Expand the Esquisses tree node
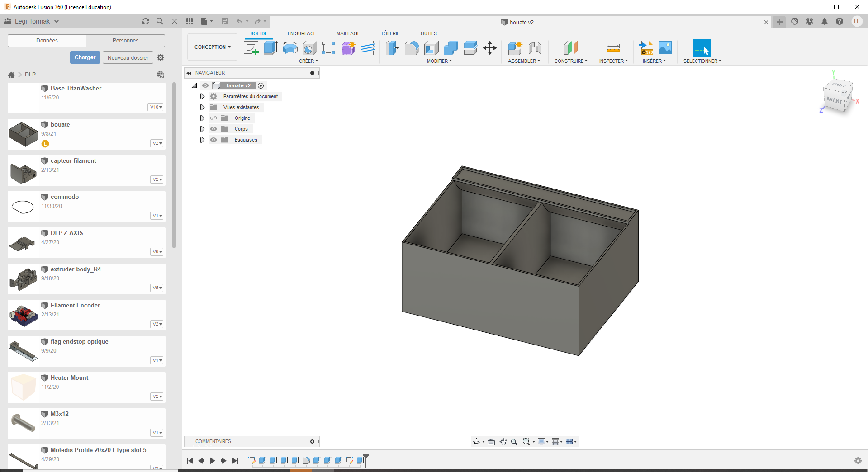The width and height of the screenshot is (868, 472). tap(202, 140)
